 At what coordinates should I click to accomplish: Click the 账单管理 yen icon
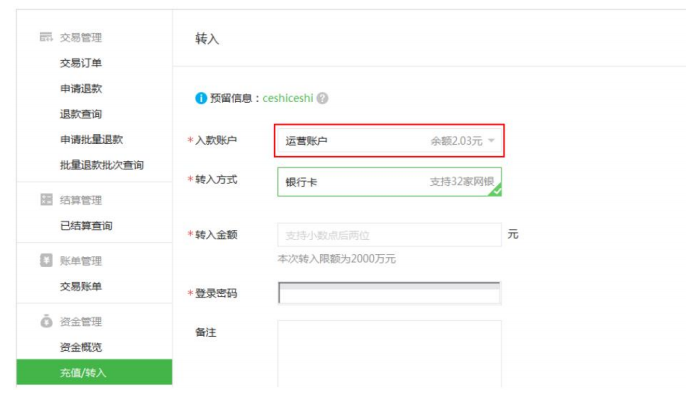(x=46, y=260)
